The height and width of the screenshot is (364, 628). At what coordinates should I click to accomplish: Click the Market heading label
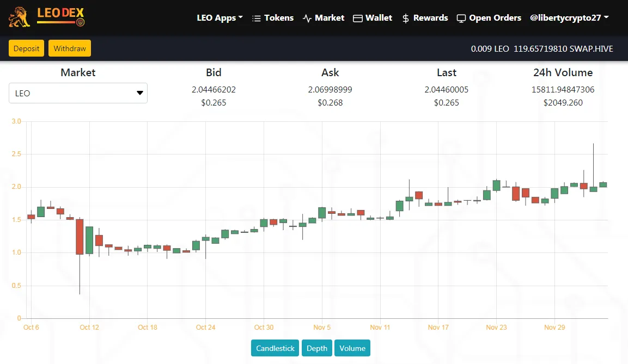[x=78, y=72]
